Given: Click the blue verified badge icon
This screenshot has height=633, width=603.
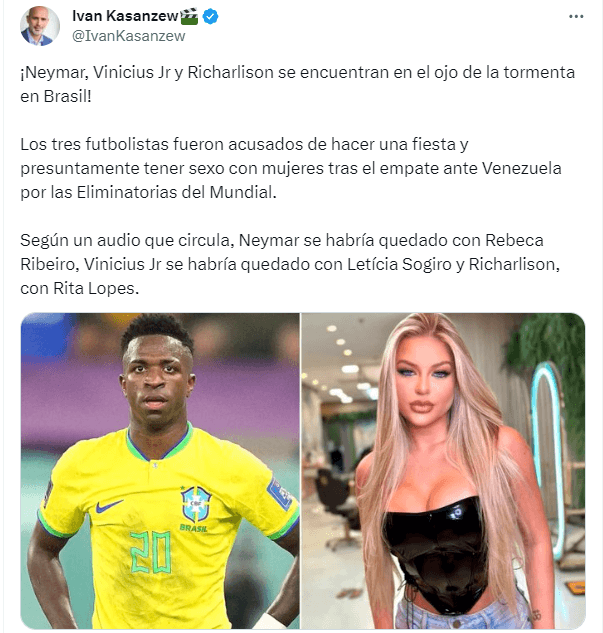Looking at the screenshot, I should tap(210, 17).
